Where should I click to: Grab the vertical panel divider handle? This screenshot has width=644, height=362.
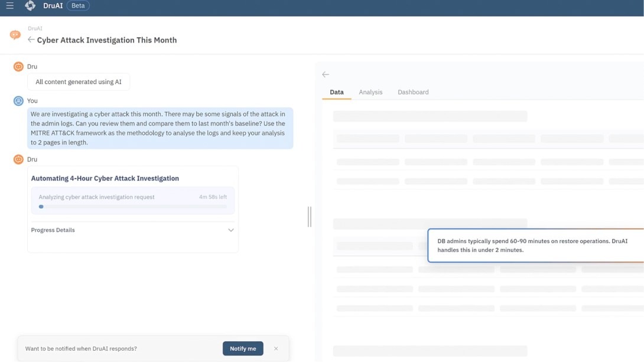pos(310,217)
